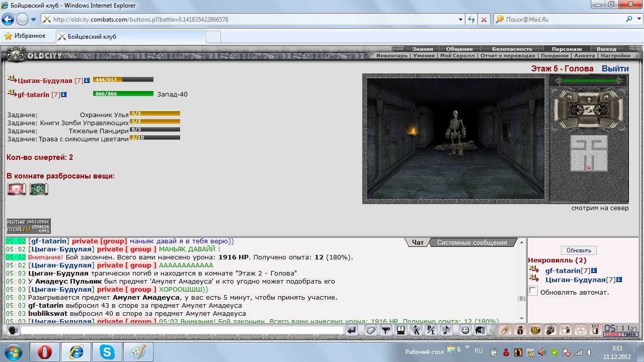Click the Выход top menu item
This screenshot has height=362, width=644.
click(606, 49)
